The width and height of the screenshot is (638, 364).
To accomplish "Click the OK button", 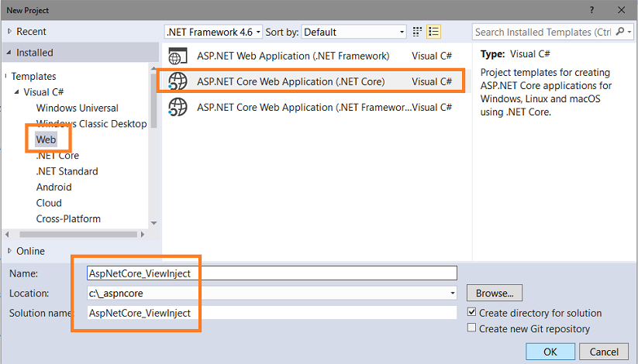I will [x=550, y=352].
